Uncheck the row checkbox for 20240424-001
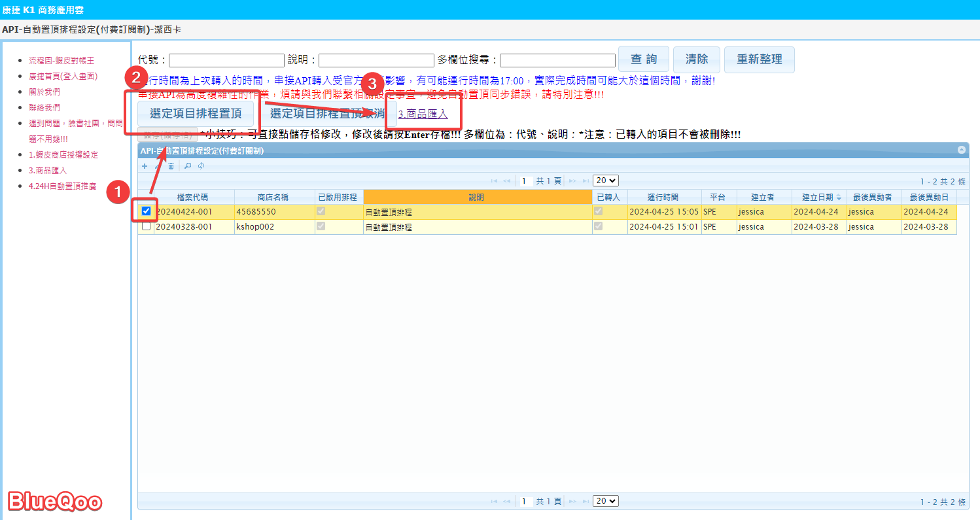980x520 pixels. [x=146, y=211]
